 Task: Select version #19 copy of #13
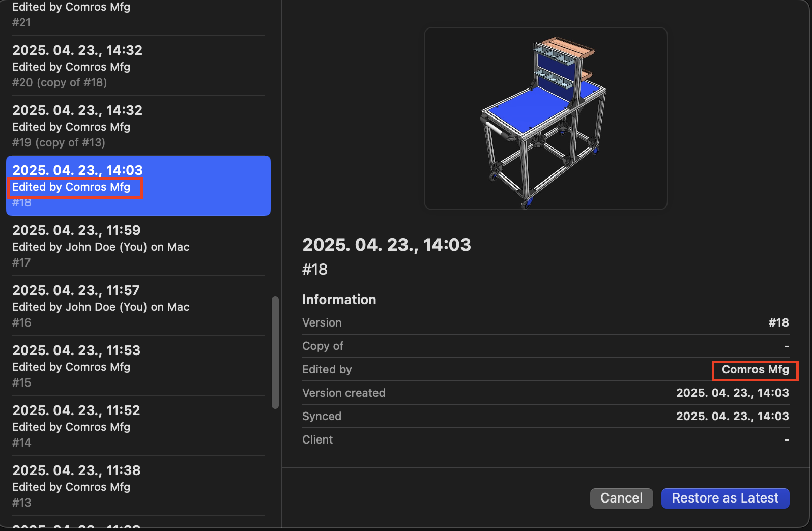138,126
